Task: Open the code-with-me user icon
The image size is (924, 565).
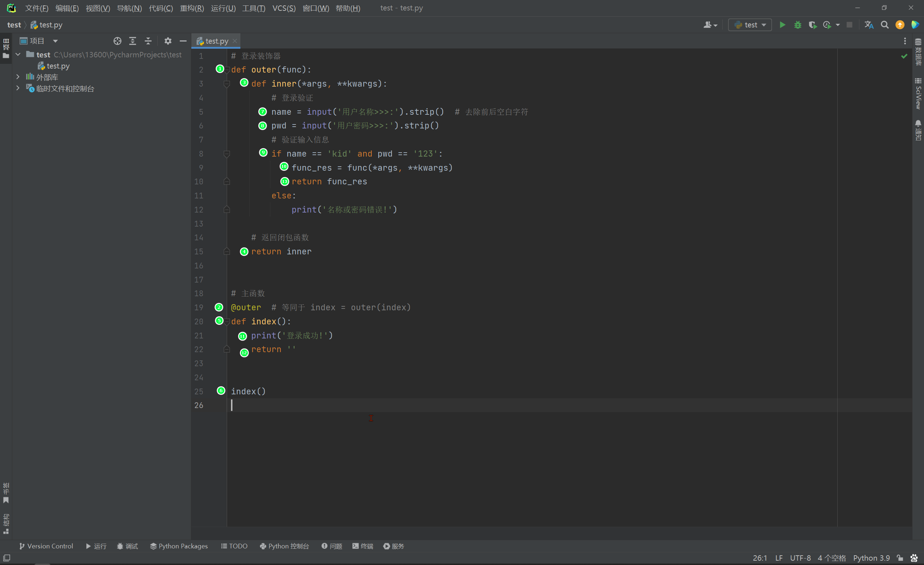Action: coord(710,25)
